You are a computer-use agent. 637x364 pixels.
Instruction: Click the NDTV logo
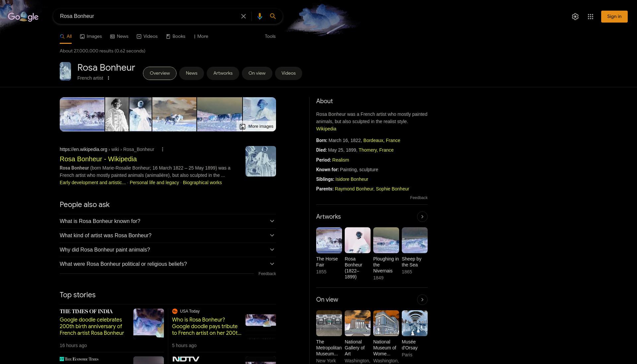point(186,359)
